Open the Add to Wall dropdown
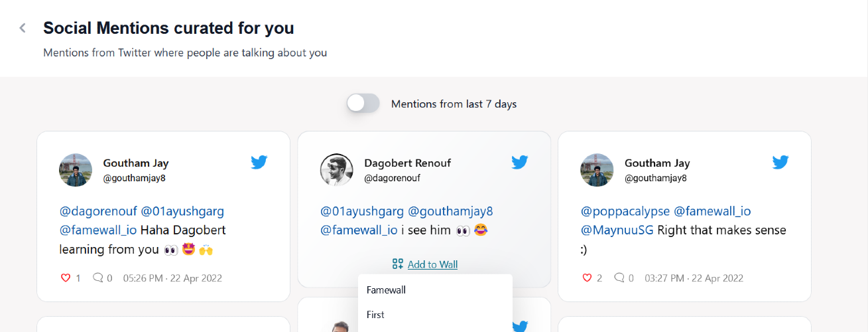 pos(432,264)
